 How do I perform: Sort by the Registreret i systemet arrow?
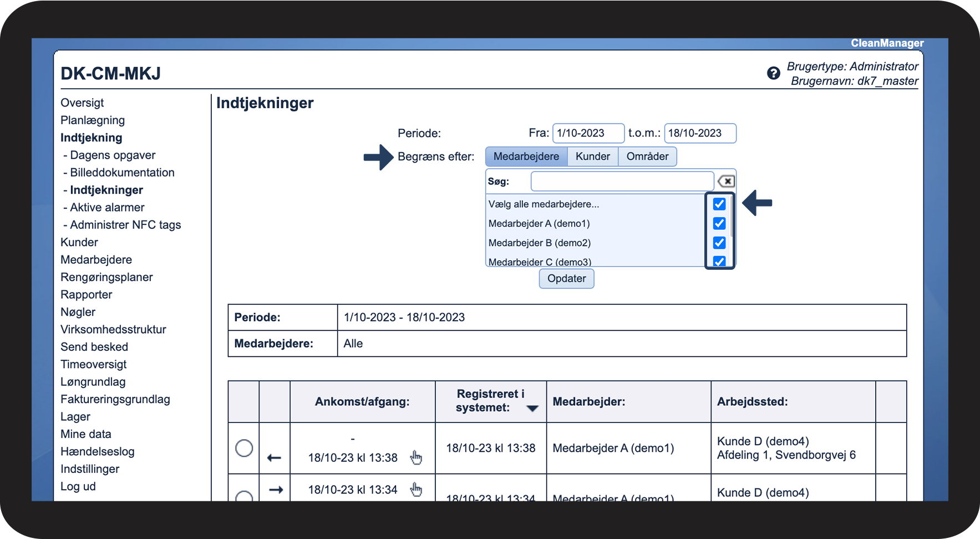coord(532,409)
